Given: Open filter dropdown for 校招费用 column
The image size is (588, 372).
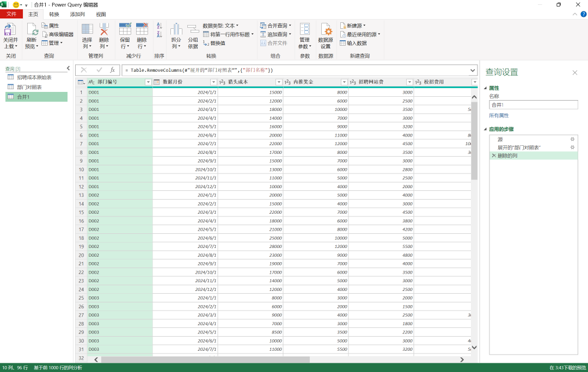Looking at the screenshot, I should (474, 82).
